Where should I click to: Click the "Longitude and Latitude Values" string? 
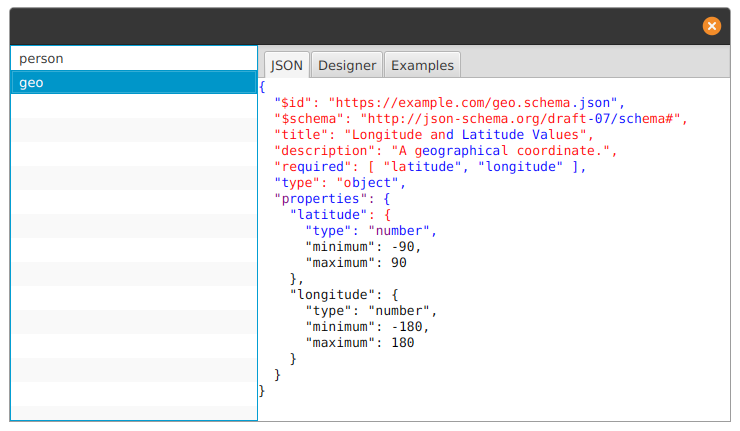(x=465, y=135)
